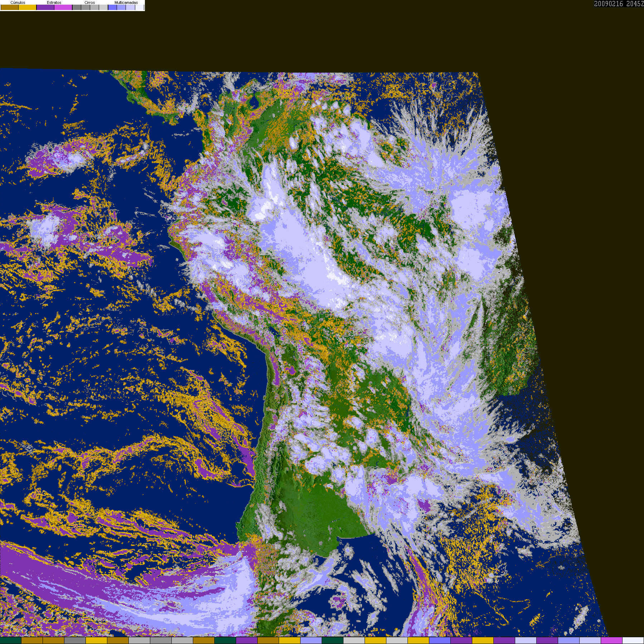Choose the second blue Multicamadas legend swatch
644x644 pixels.
pyautogui.click(x=121, y=7)
